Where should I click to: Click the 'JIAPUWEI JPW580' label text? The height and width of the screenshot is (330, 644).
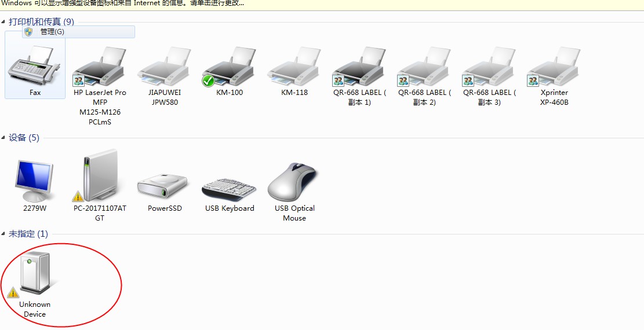(x=164, y=98)
